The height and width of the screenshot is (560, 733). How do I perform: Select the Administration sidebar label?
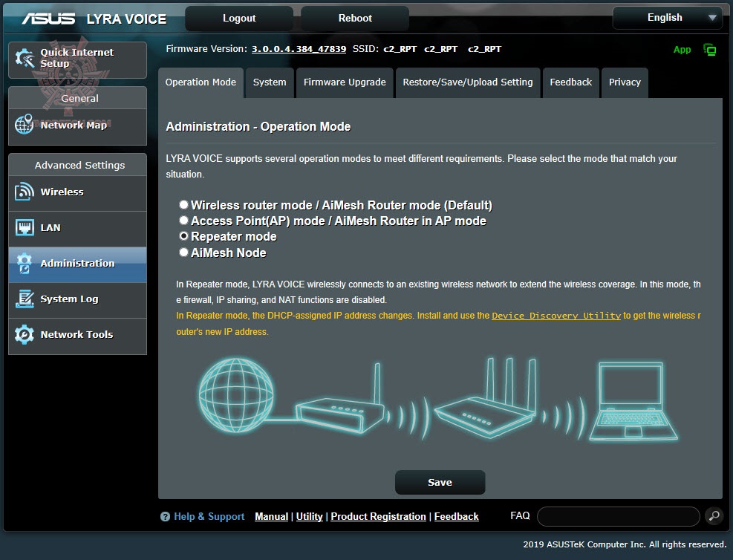click(77, 263)
